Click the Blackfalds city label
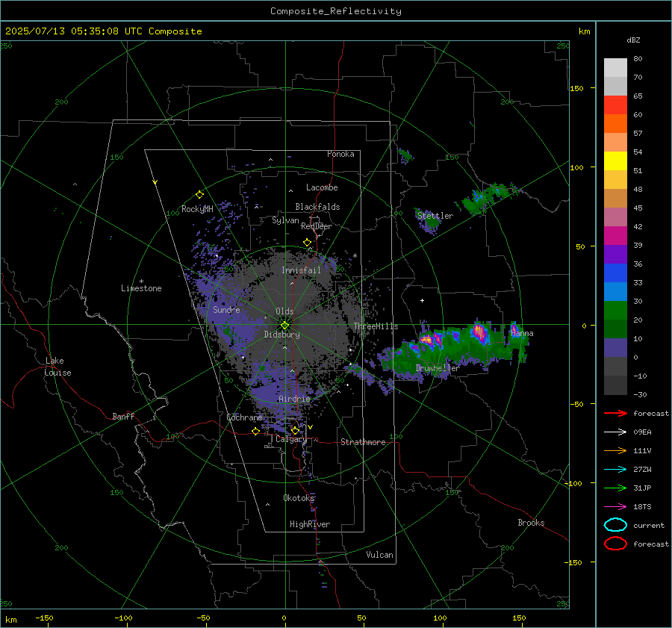Image resolution: width=672 pixels, height=628 pixels. (317, 207)
